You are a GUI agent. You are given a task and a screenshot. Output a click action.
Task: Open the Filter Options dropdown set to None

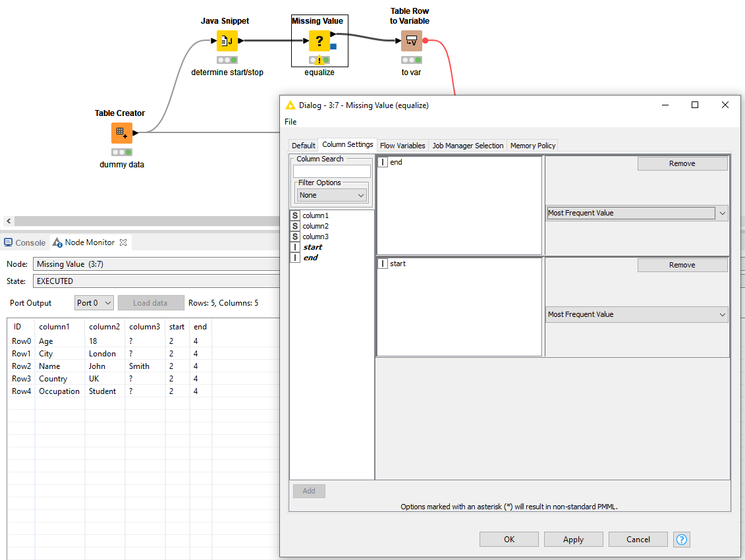coord(331,194)
